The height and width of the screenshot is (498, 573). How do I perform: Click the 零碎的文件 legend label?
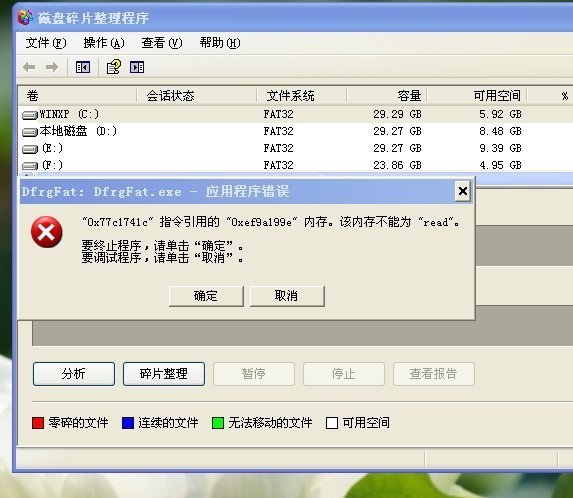click(78, 423)
